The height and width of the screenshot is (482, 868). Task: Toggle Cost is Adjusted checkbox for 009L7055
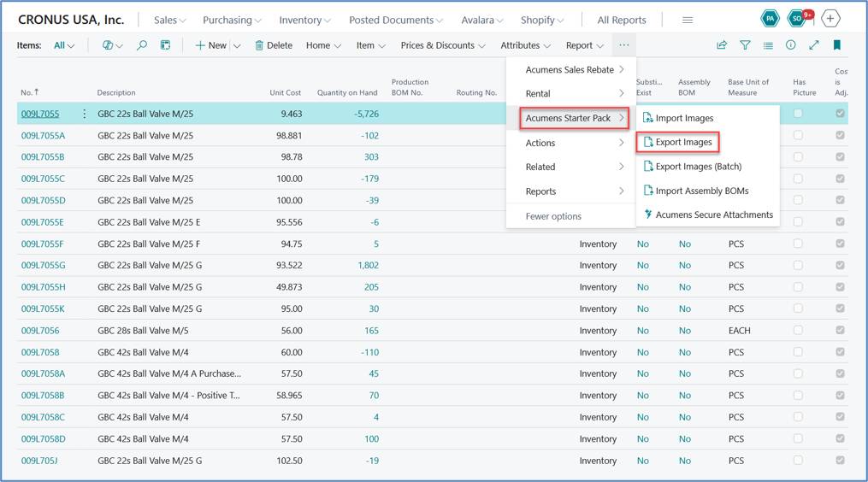[841, 114]
